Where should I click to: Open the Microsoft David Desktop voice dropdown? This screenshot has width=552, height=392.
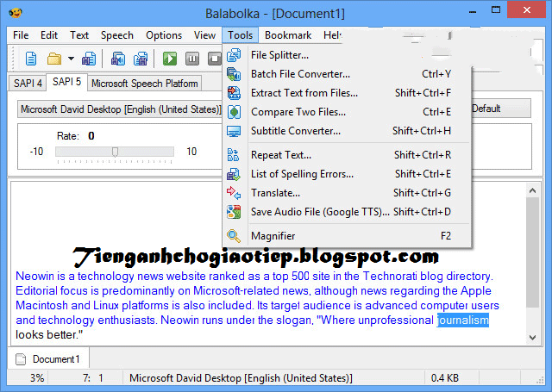pos(120,109)
